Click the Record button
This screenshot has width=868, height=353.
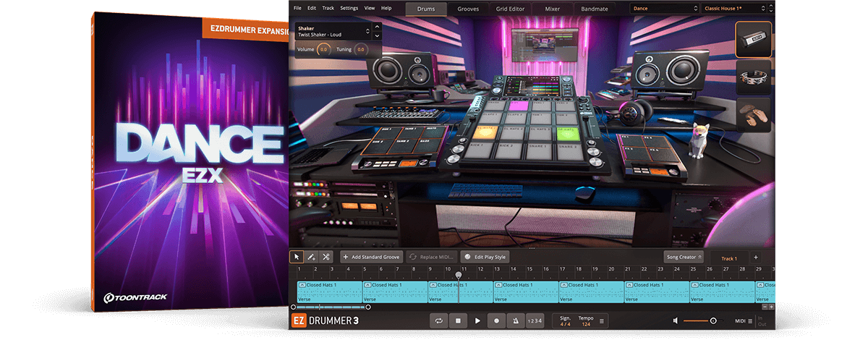point(496,320)
